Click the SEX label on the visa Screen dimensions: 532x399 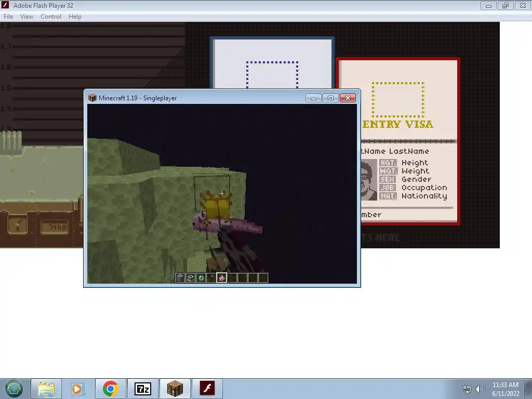(x=388, y=179)
